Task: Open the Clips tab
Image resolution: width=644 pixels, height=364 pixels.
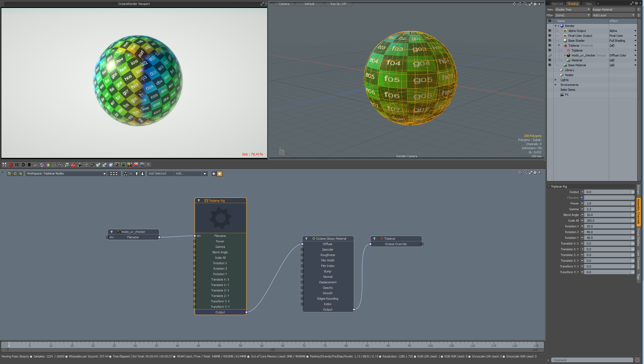Action: (588, 4)
